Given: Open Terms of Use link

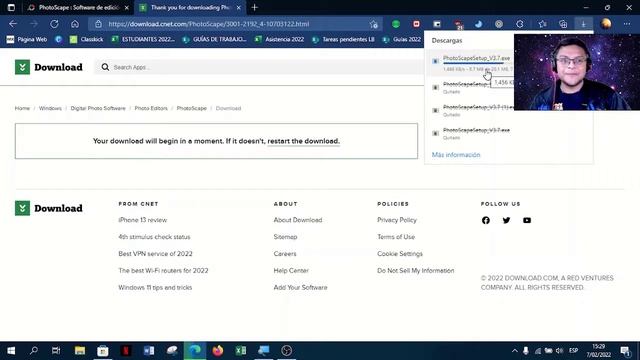Looking at the screenshot, I should point(396,237).
